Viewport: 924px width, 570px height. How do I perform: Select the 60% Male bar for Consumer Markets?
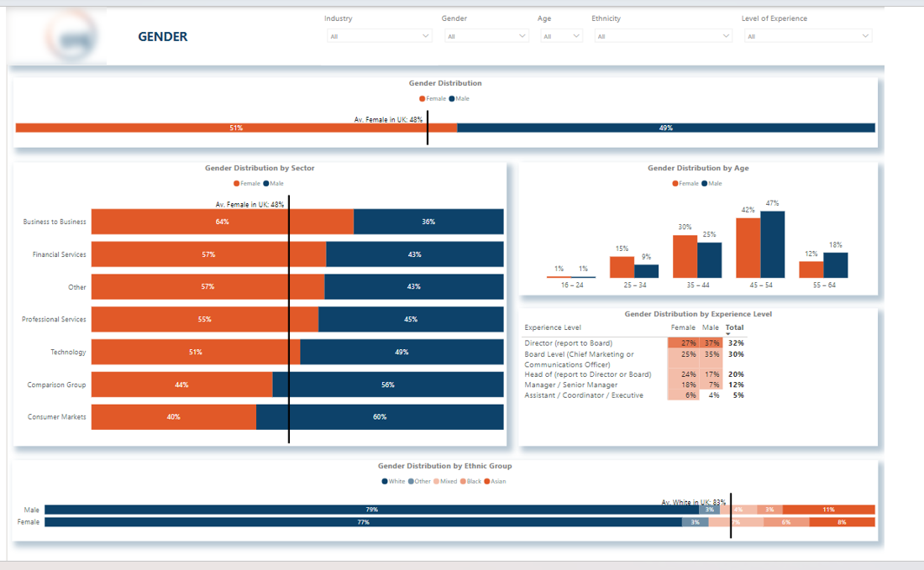point(380,417)
